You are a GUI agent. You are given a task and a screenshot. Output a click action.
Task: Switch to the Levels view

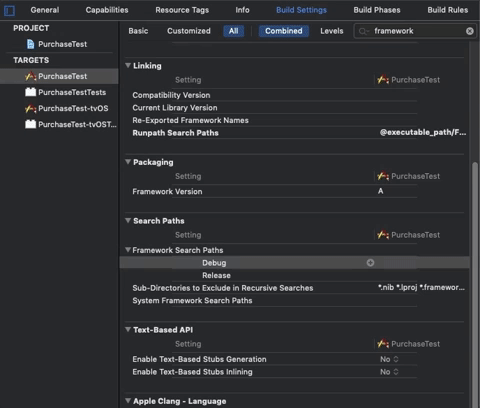(332, 31)
